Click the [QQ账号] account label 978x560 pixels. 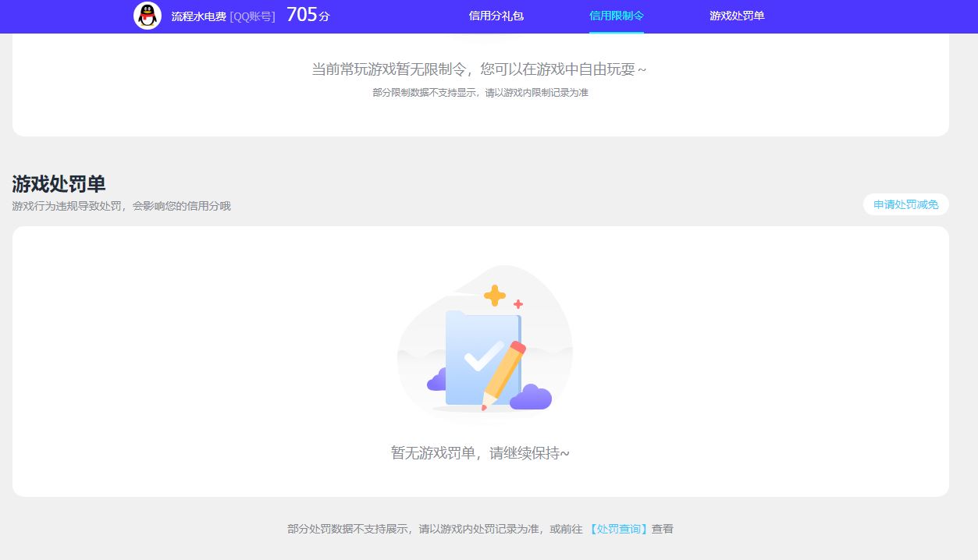click(x=252, y=16)
